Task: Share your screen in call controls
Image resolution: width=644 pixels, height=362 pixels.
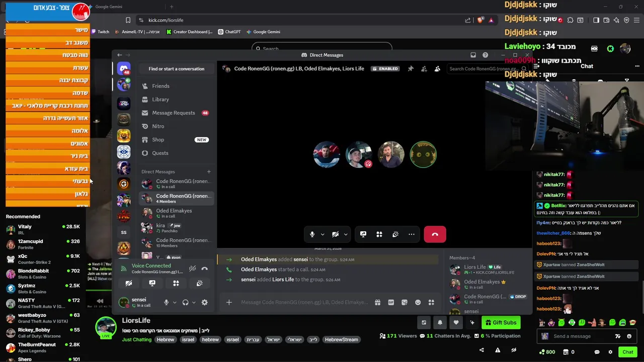Action: (x=363, y=234)
